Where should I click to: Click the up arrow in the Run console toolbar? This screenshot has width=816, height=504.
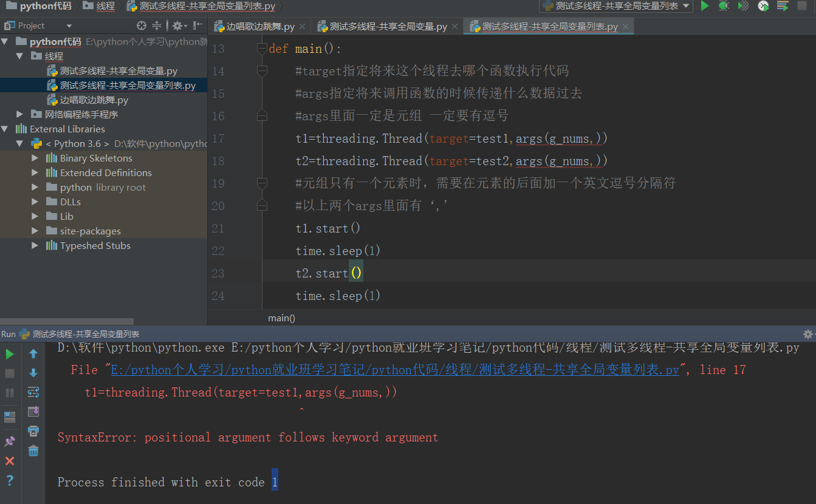coord(33,353)
